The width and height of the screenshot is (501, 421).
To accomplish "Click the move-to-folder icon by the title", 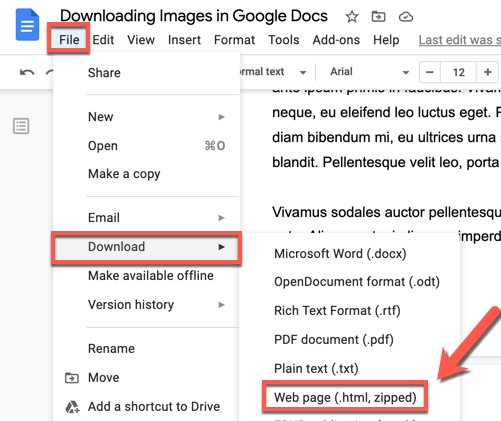I will click(x=378, y=16).
